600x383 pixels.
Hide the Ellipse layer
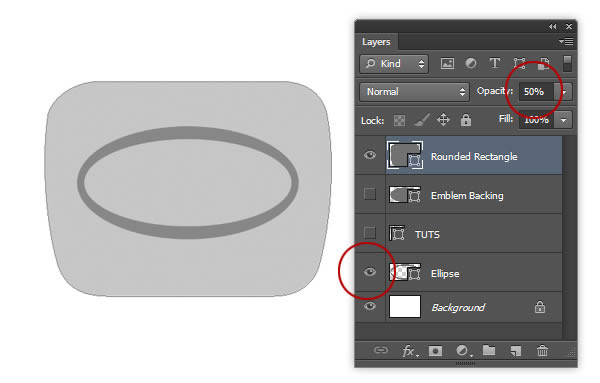coord(370,272)
